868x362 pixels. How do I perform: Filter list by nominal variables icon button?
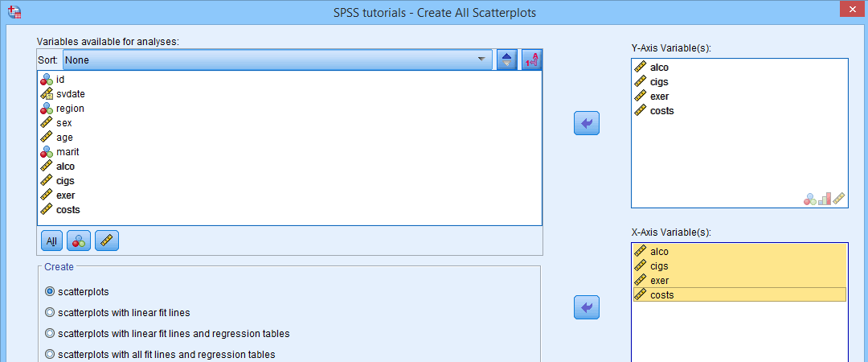pos(79,241)
